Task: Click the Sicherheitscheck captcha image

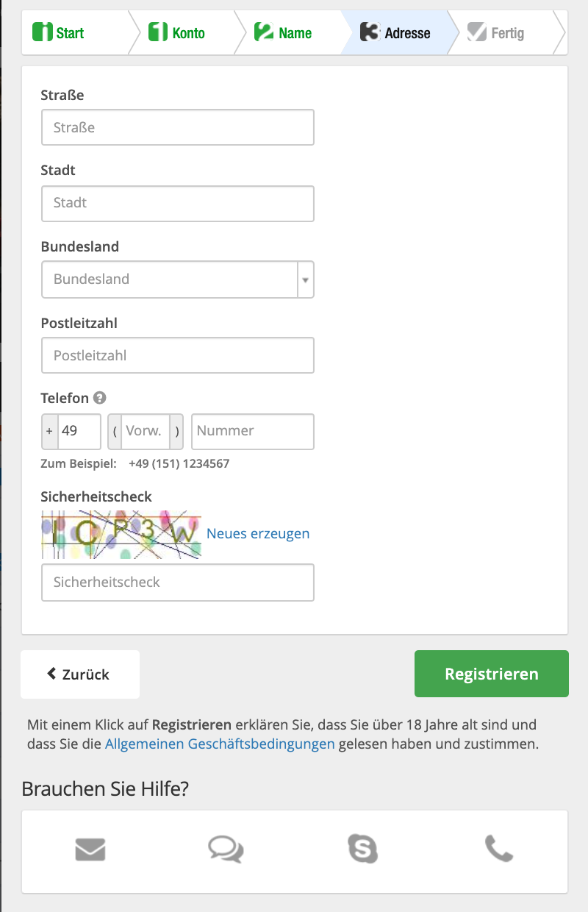Action: (121, 535)
